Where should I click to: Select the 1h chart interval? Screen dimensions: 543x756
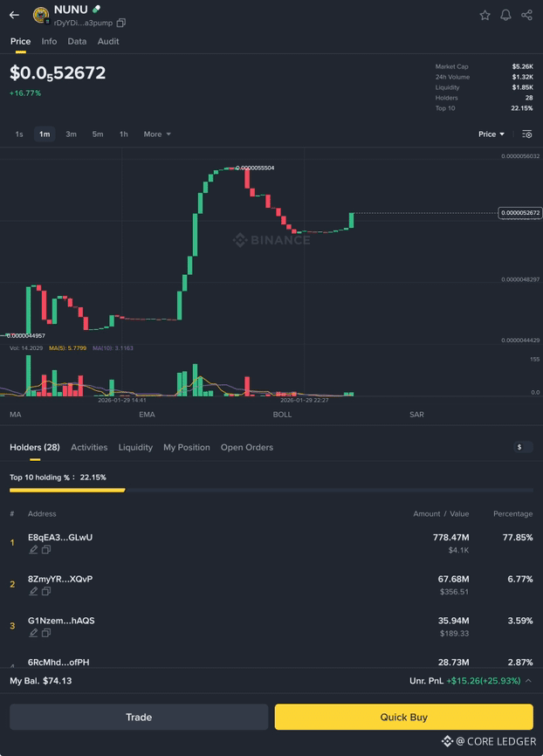coord(124,134)
